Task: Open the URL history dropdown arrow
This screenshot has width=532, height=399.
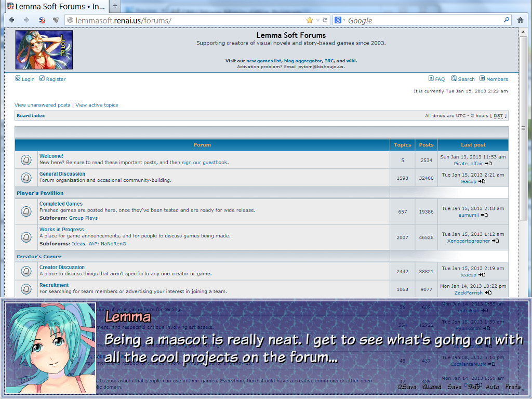Action: [318, 20]
